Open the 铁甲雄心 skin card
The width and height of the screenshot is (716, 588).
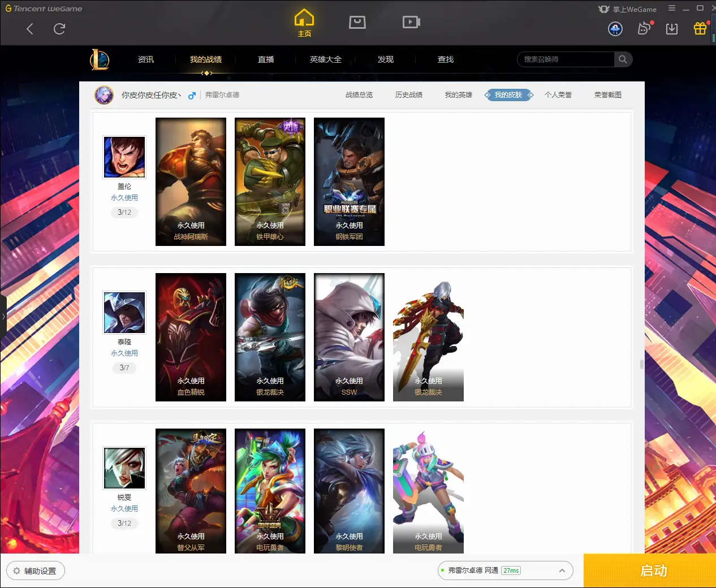270,181
